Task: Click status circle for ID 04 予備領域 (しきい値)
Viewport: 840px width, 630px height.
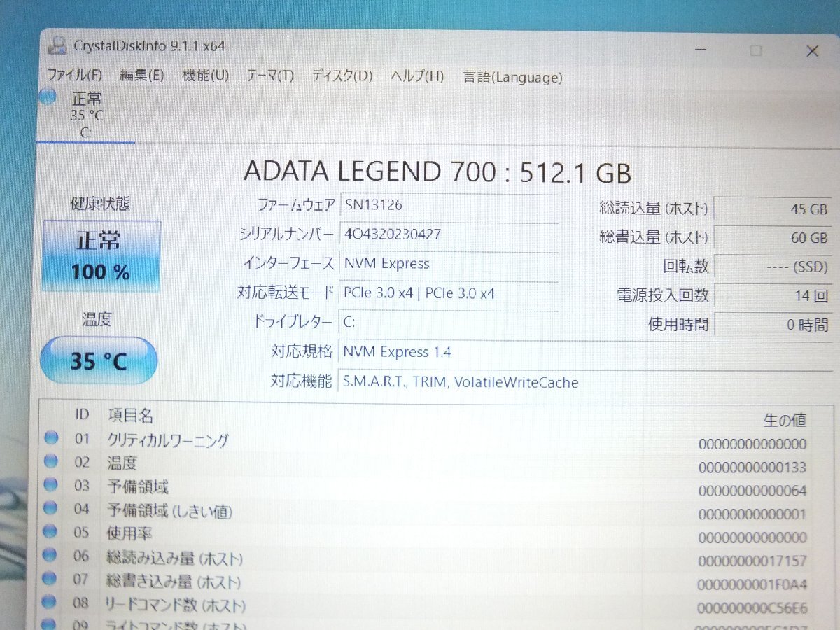Action: pos(51,509)
